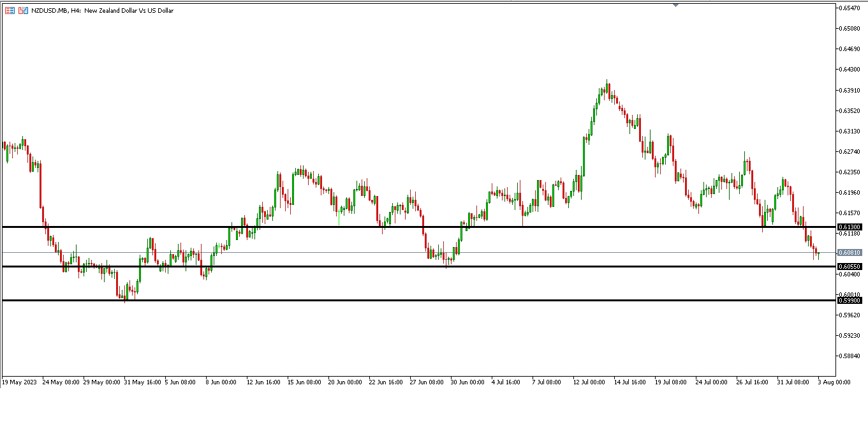The height and width of the screenshot is (429, 868).
Task: Click the 22 Jun 16:00 time label
Action: coord(386,382)
